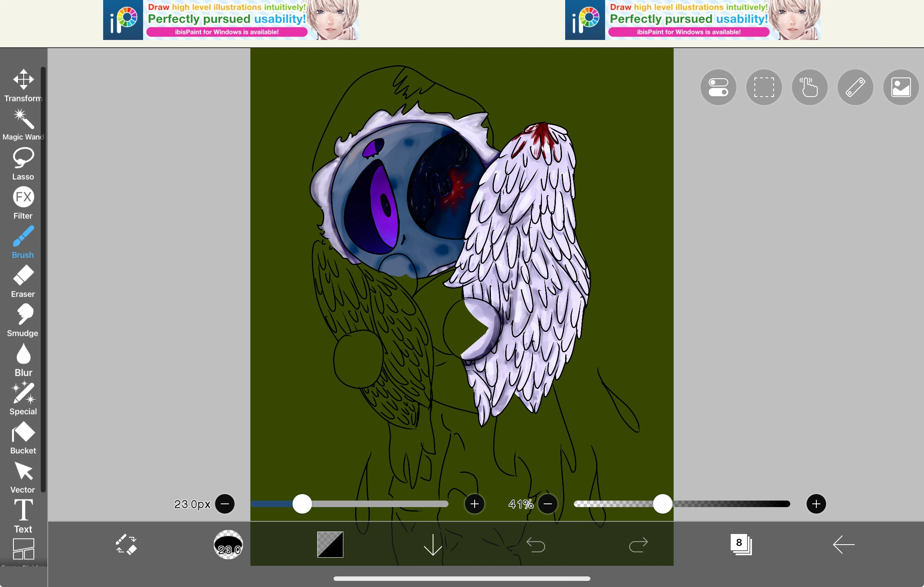This screenshot has width=924, height=587.
Task: Click the bottom horizontal scrollbar
Action: (462, 578)
